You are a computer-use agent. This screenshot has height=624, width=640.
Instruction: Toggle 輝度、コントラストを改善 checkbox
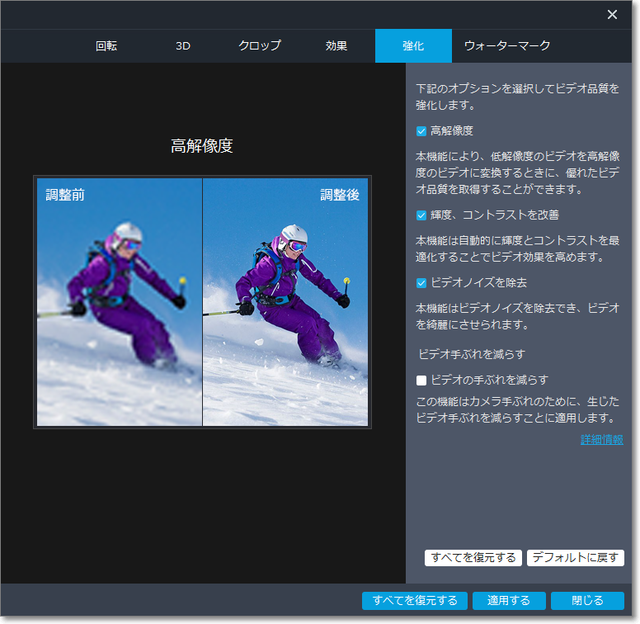[x=422, y=215]
